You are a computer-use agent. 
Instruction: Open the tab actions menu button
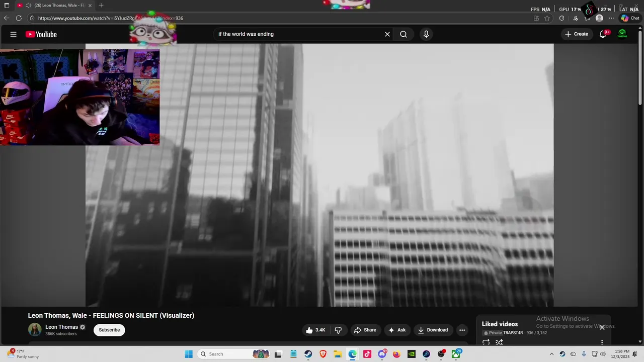point(7,6)
